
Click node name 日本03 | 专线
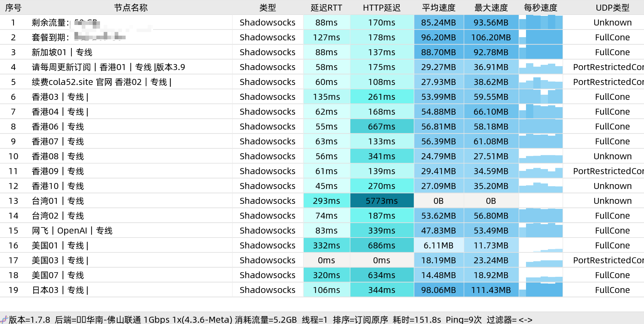point(60,290)
